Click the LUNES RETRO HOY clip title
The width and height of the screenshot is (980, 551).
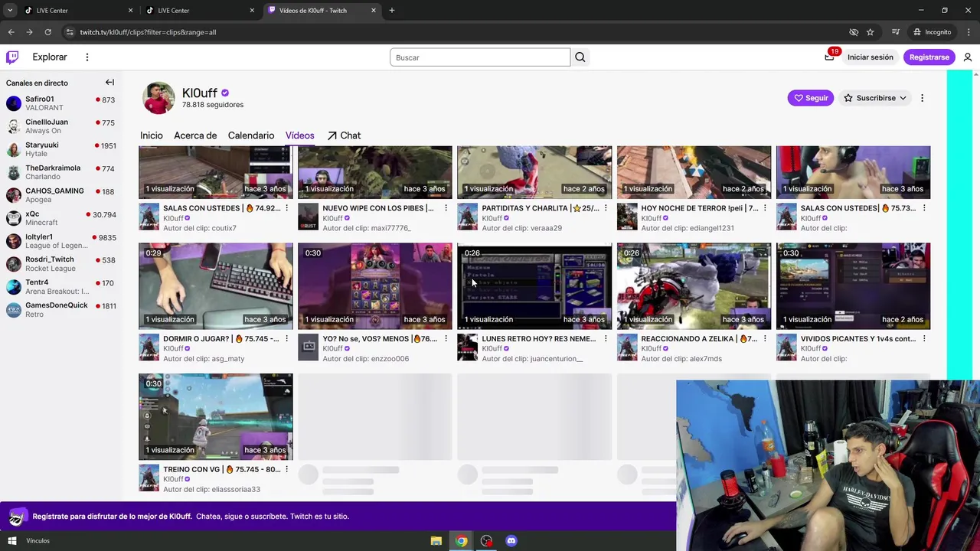pos(539,339)
